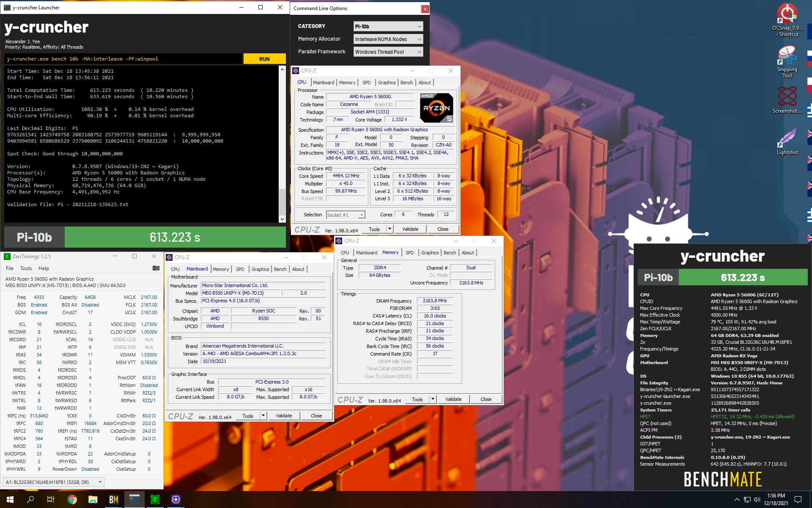Open the Windows Start menu
The height and width of the screenshot is (508, 812).
[10, 500]
